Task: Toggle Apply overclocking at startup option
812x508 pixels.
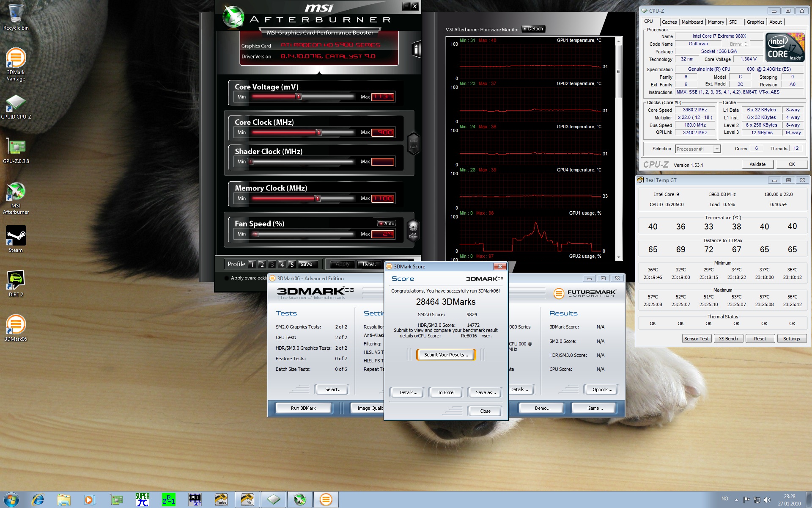Action: [227, 278]
